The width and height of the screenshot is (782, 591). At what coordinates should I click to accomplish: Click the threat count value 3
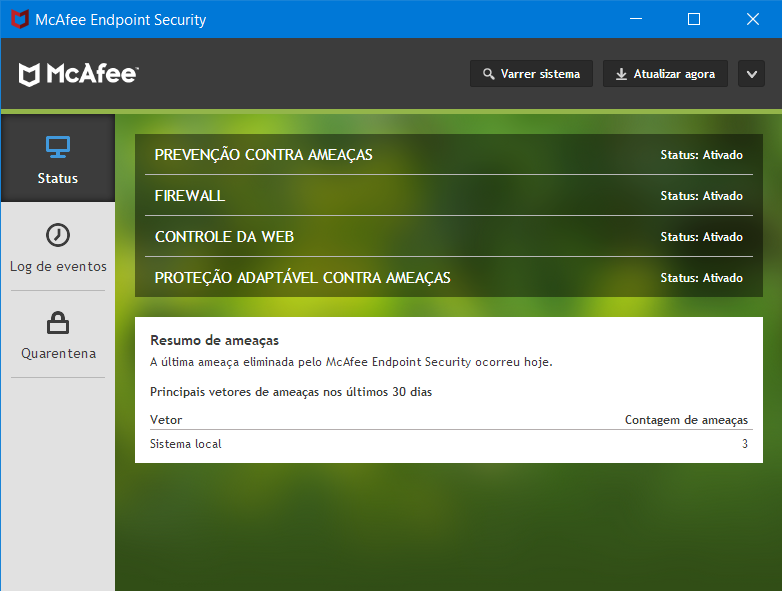click(x=745, y=443)
